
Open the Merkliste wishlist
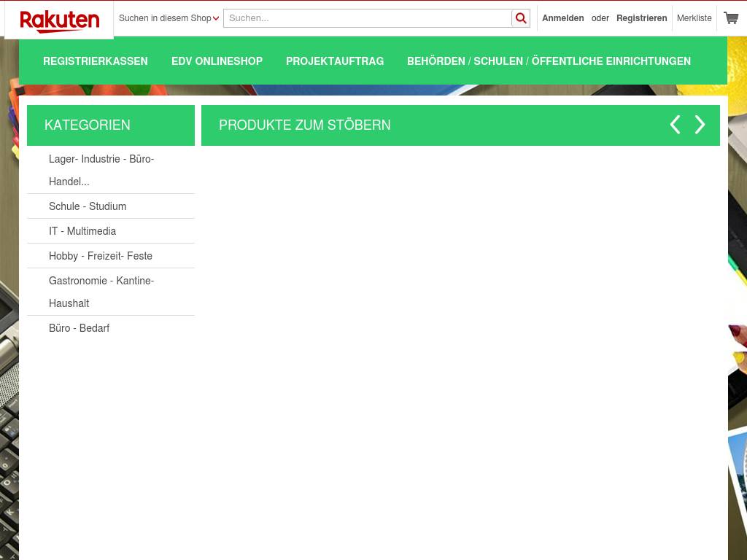pyautogui.click(x=694, y=18)
